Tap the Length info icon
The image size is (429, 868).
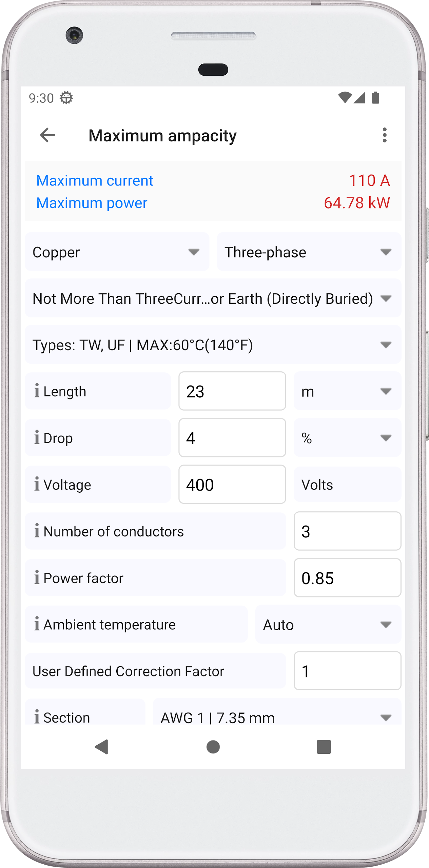click(x=37, y=391)
